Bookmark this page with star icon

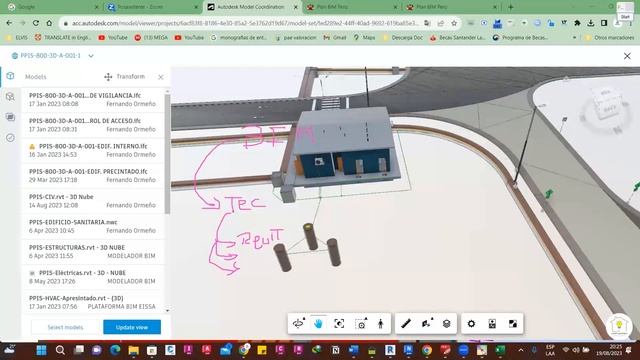pos(454,23)
